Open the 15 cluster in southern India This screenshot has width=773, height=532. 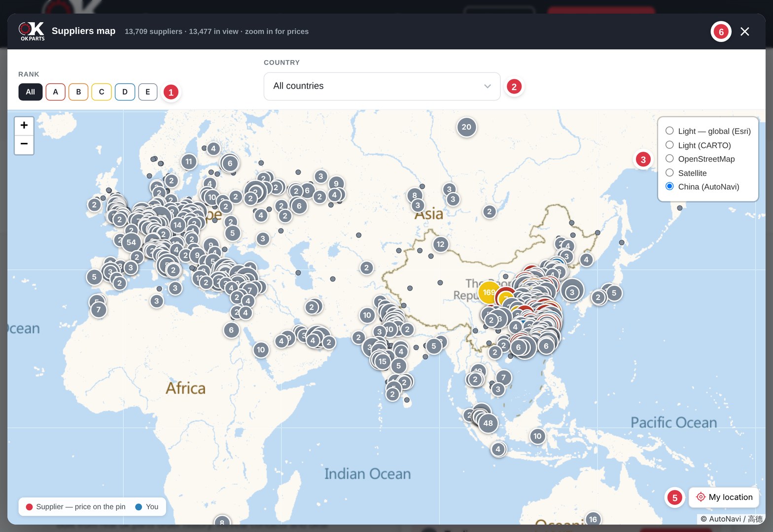click(x=383, y=362)
